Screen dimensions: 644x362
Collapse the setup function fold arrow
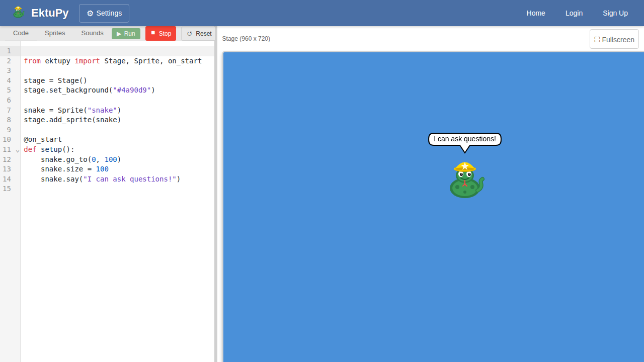pos(18,150)
